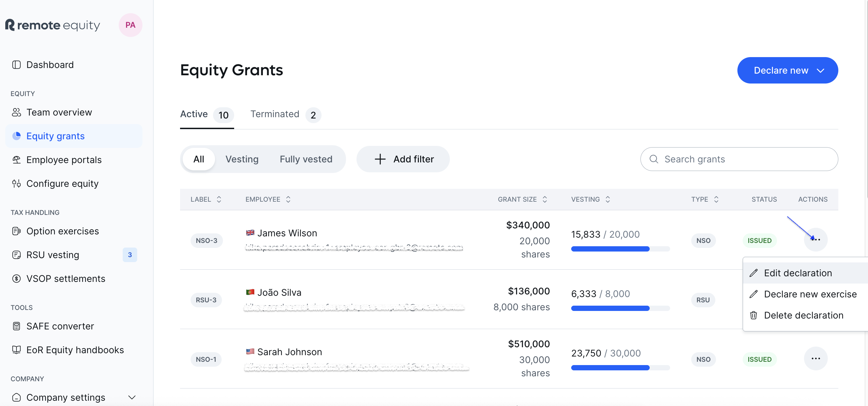Image resolution: width=868 pixels, height=406 pixels.
Task: Open EoR Equity handbooks book icon
Action: tap(16, 350)
